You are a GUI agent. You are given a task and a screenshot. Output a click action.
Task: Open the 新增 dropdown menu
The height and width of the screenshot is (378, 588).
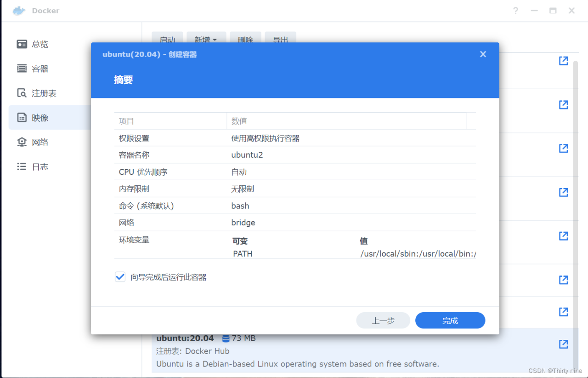[206, 40]
